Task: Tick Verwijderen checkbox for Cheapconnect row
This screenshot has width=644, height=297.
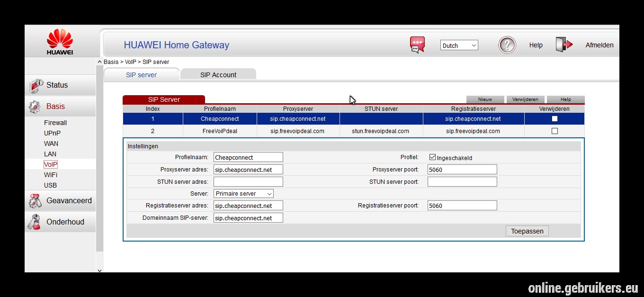Action: [x=555, y=119]
